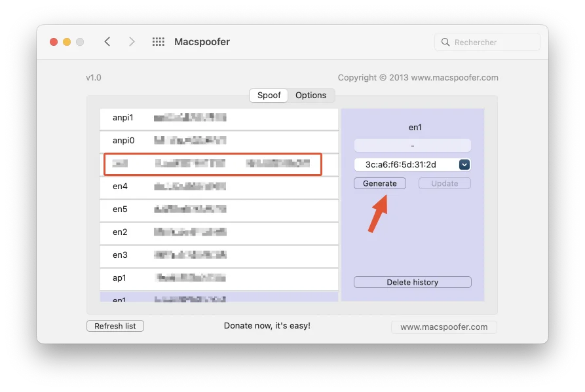Switch to the Options tab
Screen dimensions: 585x392
311,95
